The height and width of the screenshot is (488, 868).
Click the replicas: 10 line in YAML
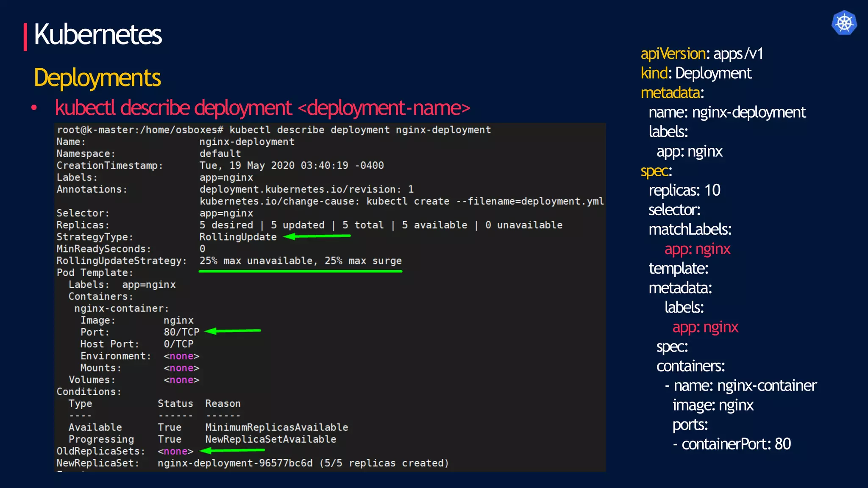(x=684, y=190)
